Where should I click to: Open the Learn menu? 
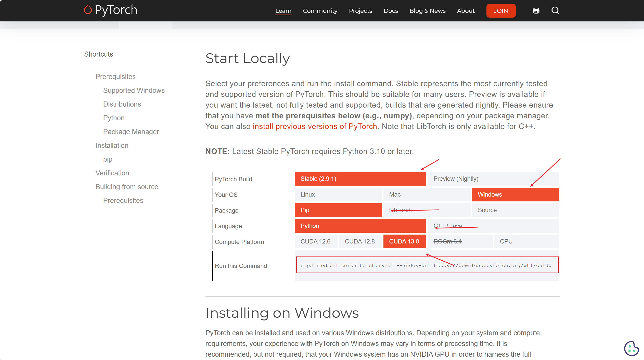click(x=283, y=11)
